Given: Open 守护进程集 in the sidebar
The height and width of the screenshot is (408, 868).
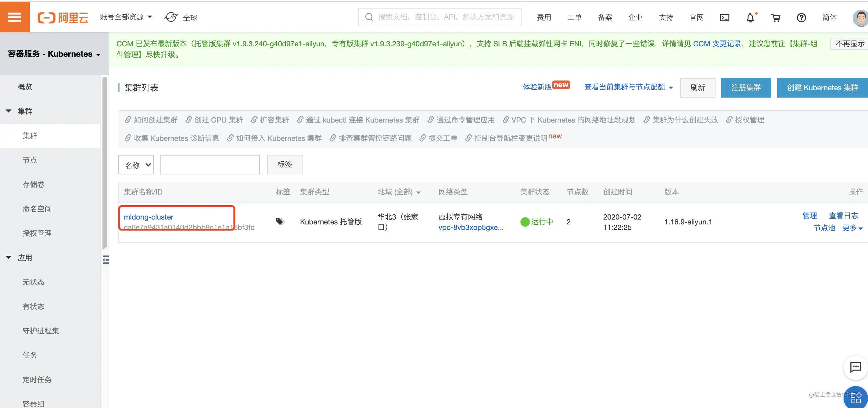Looking at the screenshot, I should [x=41, y=331].
